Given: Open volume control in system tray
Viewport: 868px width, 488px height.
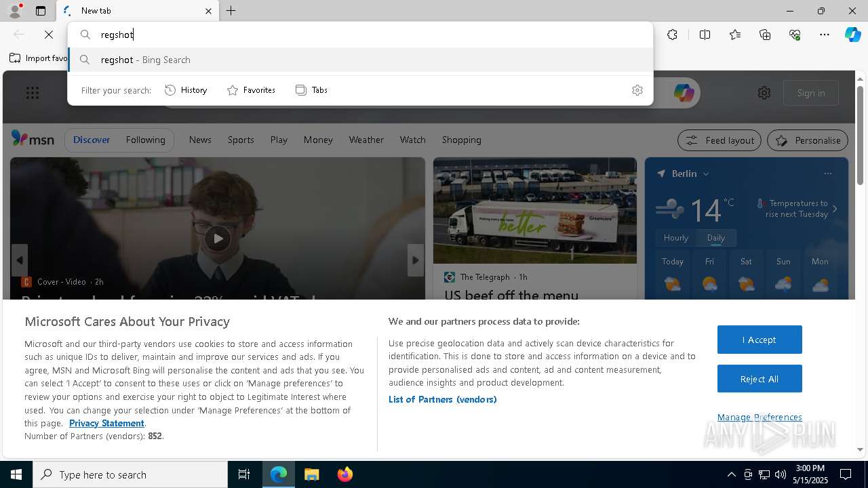Looking at the screenshot, I should 781,474.
